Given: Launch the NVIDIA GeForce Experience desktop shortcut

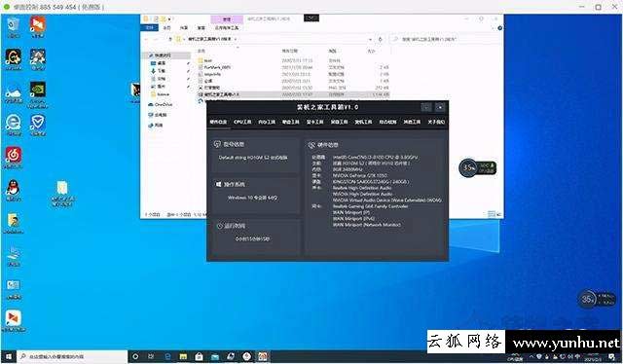Looking at the screenshot, I should (38, 94).
